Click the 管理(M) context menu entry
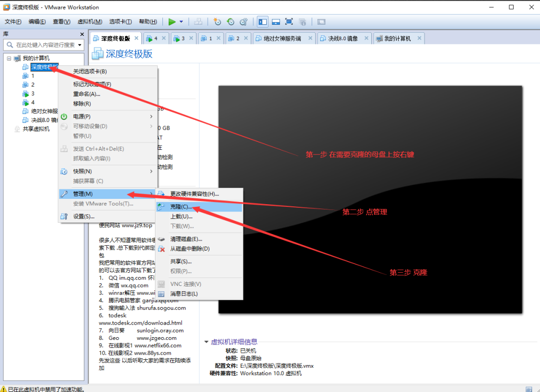 [x=108, y=194]
